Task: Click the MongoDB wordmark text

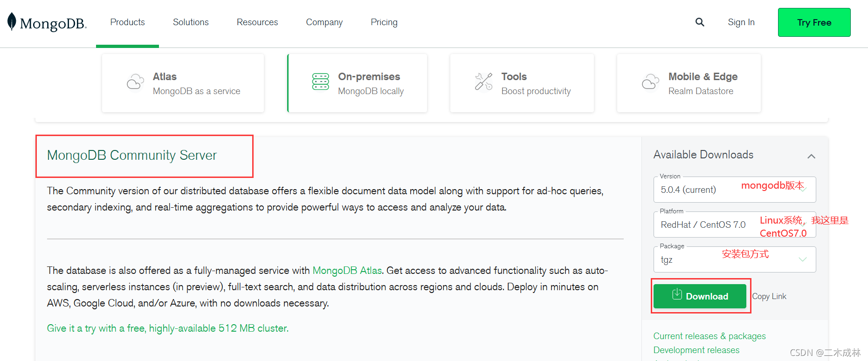Action: click(53, 23)
